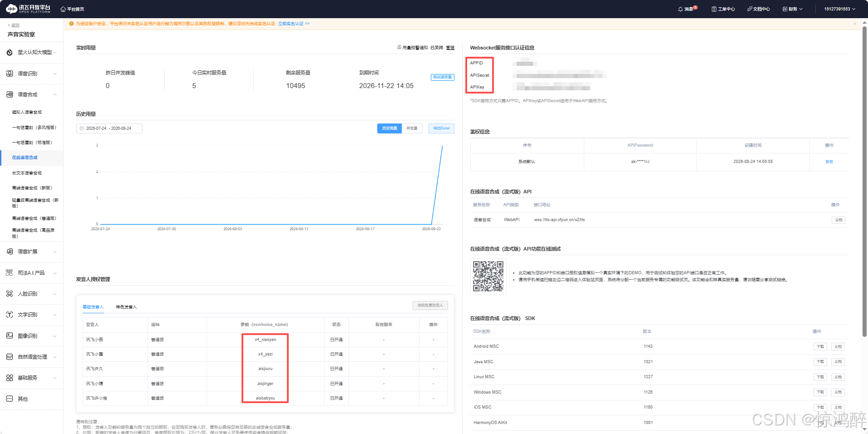Click the 立即实名认证 link
Screen dimensions: 868x434
point(294,24)
